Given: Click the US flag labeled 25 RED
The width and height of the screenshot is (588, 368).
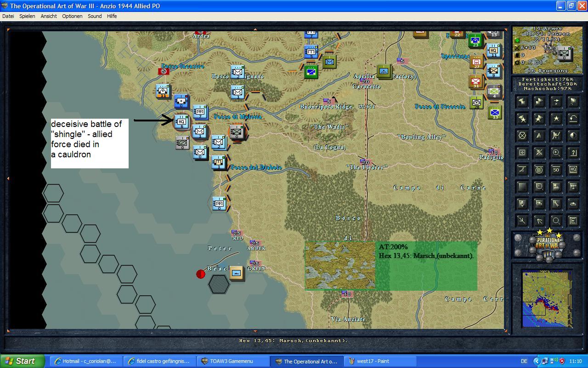Looking at the screenshot, I should pyautogui.click(x=237, y=234).
